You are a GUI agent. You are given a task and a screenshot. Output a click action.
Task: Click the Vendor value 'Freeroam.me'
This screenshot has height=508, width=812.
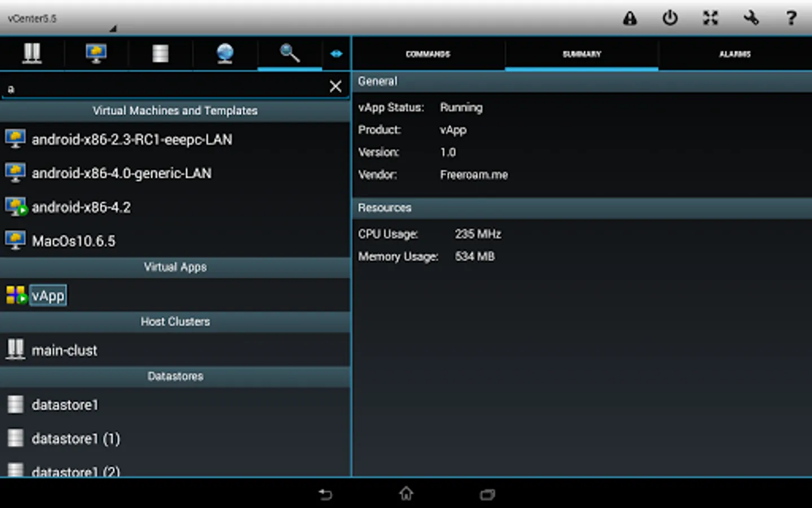(474, 175)
